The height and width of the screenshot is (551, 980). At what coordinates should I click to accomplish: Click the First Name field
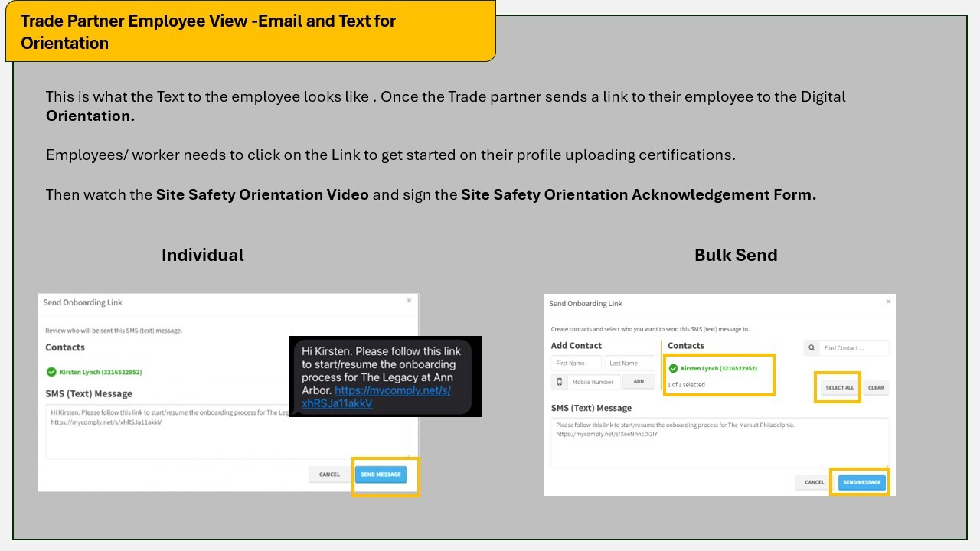[x=576, y=364]
